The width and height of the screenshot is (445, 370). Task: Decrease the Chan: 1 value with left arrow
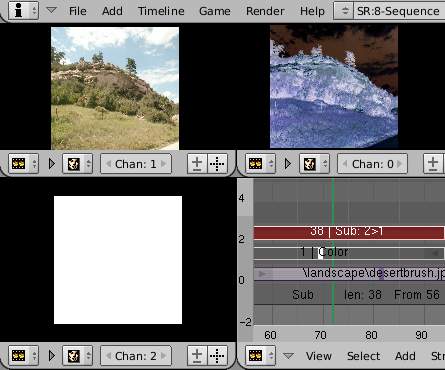point(108,164)
